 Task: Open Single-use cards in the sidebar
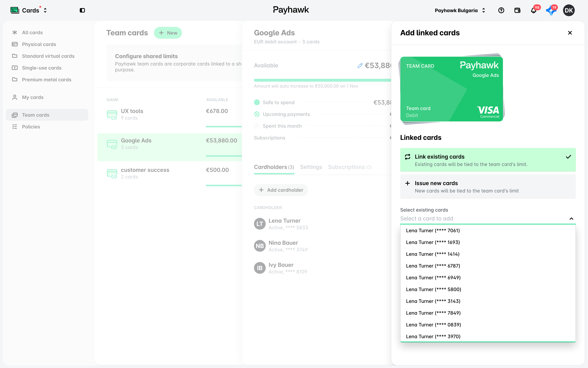coord(47,68)
